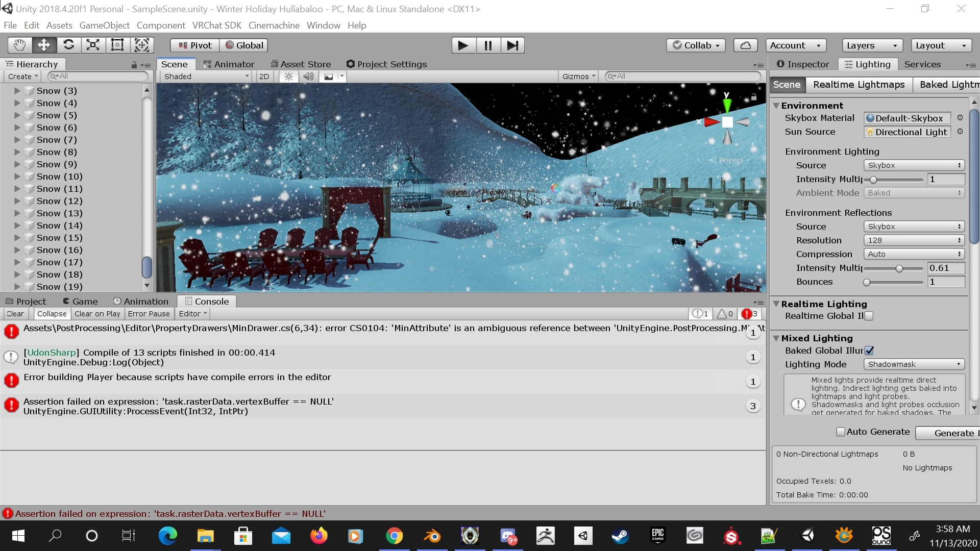
Task: Expand Snow (10) in Hierarchy
Action: [x=17, y=177]
